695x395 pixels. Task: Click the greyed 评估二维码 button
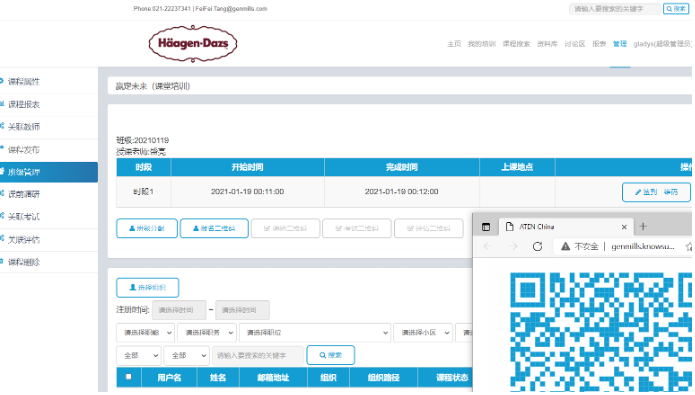pos(429,228)
